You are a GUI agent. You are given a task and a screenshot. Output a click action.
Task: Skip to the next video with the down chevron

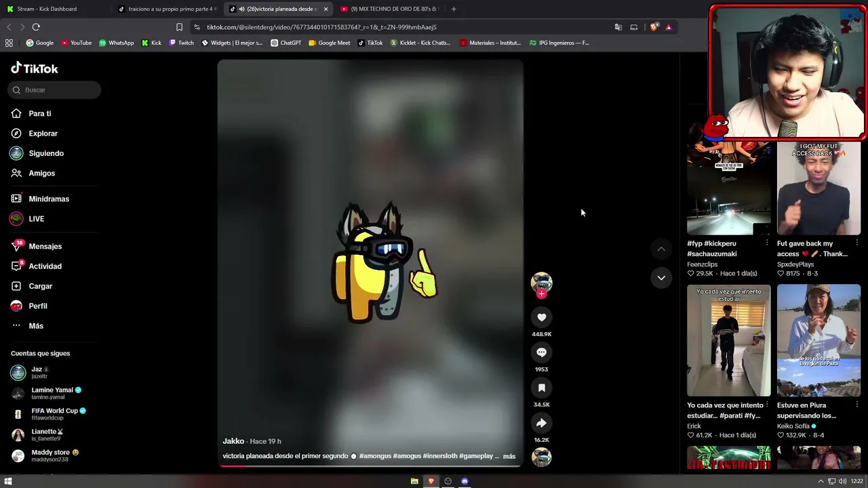661,278
